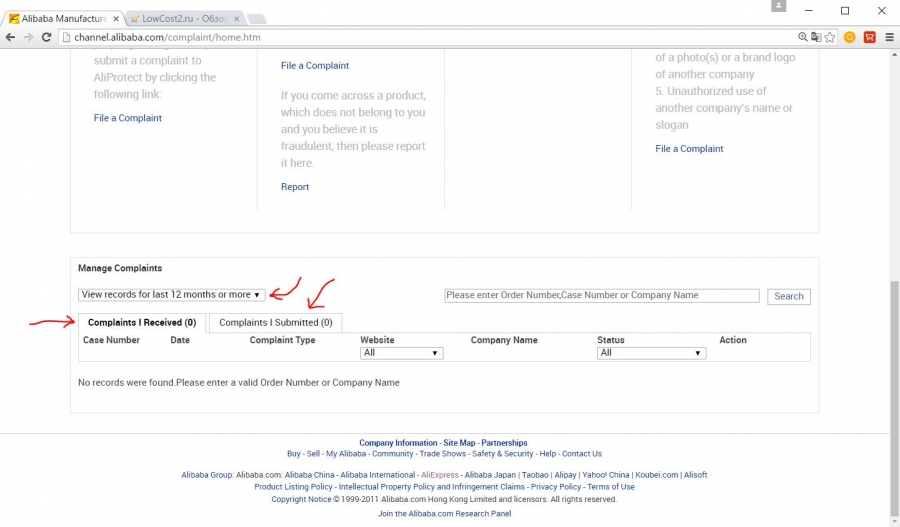
Task: Select the Complaints I Submitted tab
Action: pyautogui.click(x=276, y=323)
